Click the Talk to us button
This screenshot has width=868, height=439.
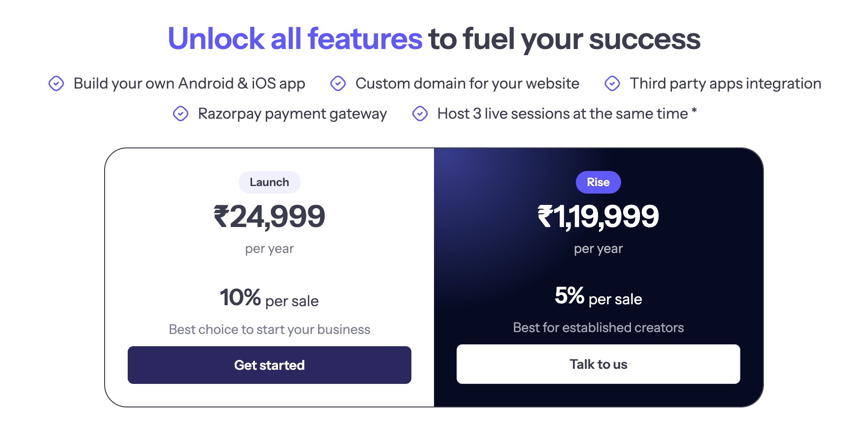click(x=598, y=364)
